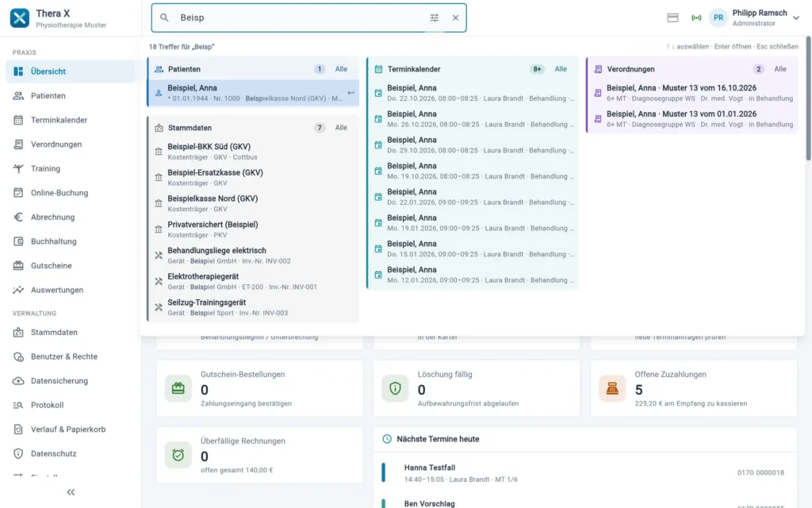
Task: Open Gutscheine sidebar item
Action: 71,266
